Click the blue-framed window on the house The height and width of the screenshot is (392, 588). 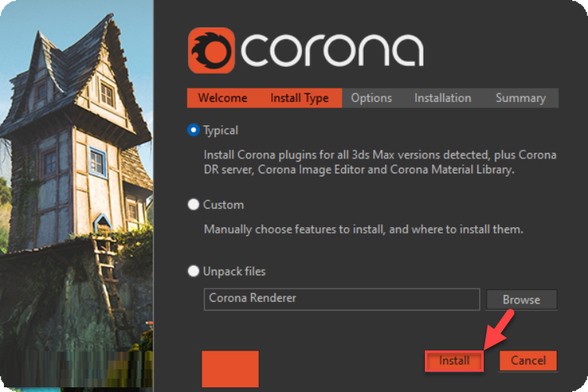[97, 162]
